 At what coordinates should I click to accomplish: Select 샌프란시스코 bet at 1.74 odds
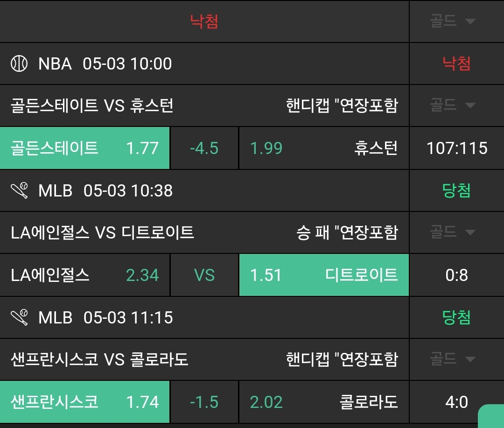84,402
